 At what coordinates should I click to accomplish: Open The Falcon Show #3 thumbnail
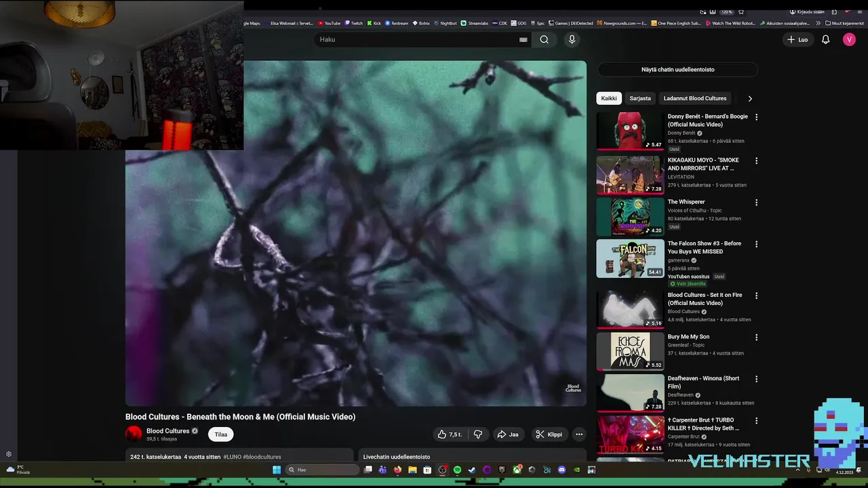point(630,258)
